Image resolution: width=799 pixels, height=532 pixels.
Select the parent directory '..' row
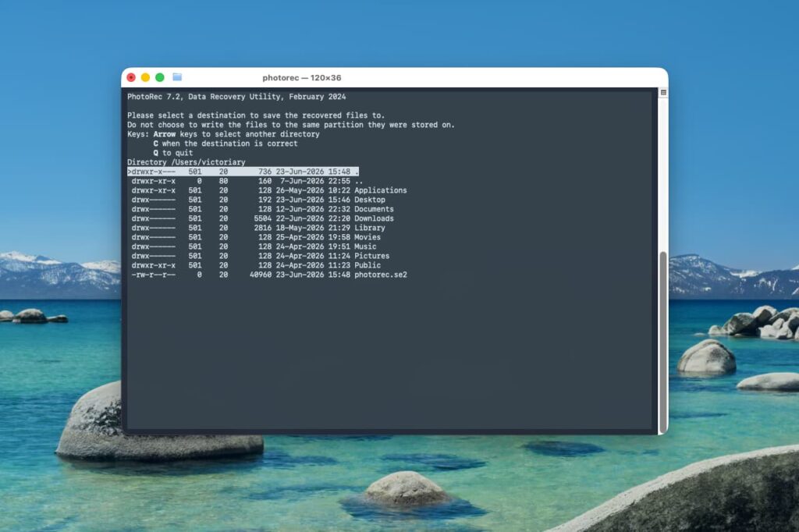click(247, 181)
